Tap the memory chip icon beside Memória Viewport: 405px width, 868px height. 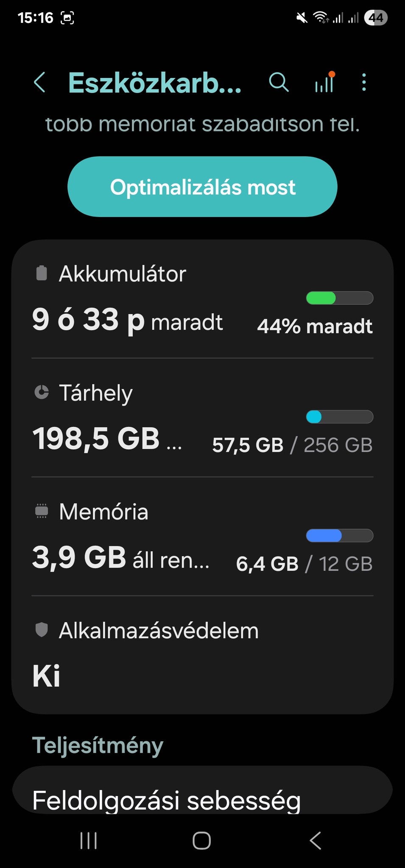42,511
